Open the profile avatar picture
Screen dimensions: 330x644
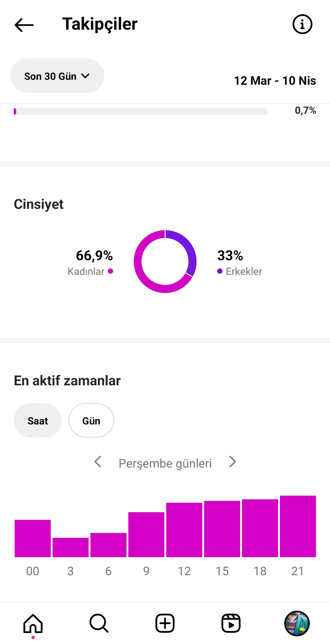tap(297, 623)
